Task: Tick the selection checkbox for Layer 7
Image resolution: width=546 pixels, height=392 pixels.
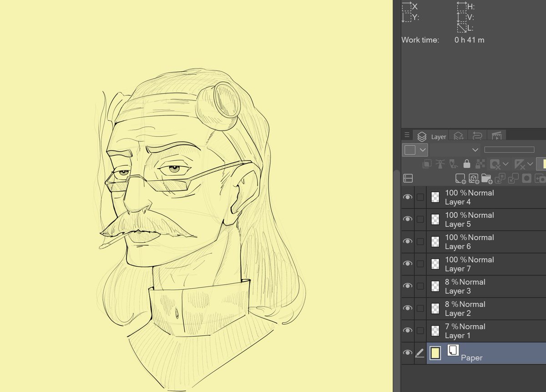Action: click(420, 264)
